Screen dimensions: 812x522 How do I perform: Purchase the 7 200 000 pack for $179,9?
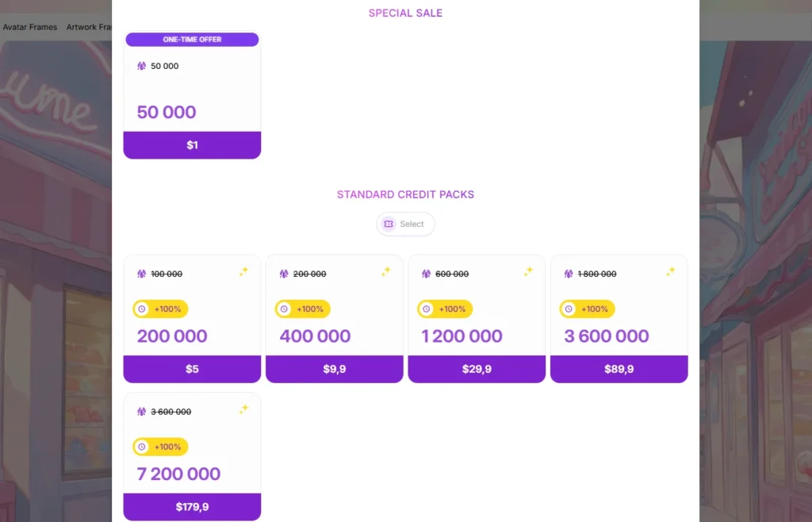click(192, 507)
